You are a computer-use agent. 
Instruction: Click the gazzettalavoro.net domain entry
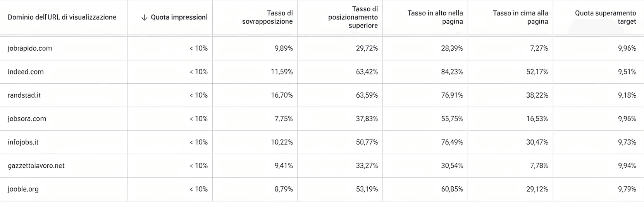(36, 166)
